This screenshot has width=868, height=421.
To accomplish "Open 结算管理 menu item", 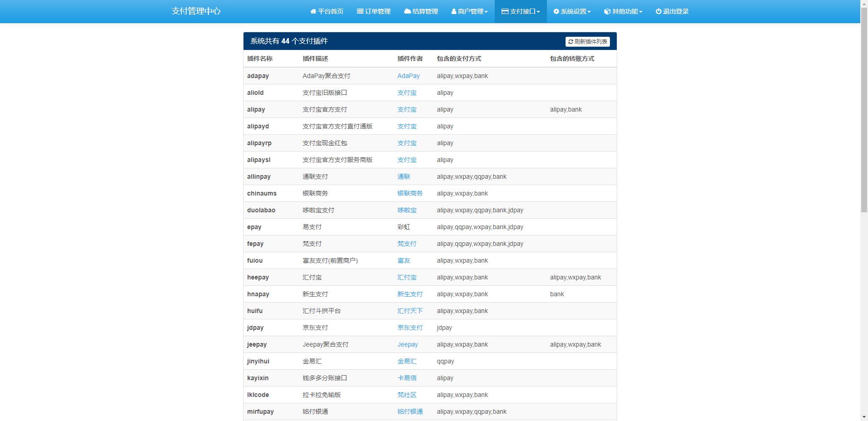I will pos(425,11).
